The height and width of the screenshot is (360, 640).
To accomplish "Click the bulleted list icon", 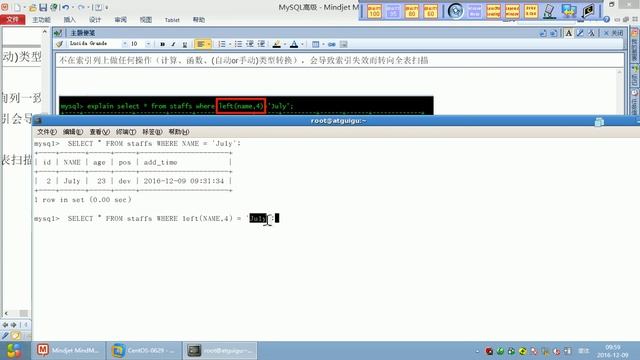I will pyautogui.click(x=238, y=44).
